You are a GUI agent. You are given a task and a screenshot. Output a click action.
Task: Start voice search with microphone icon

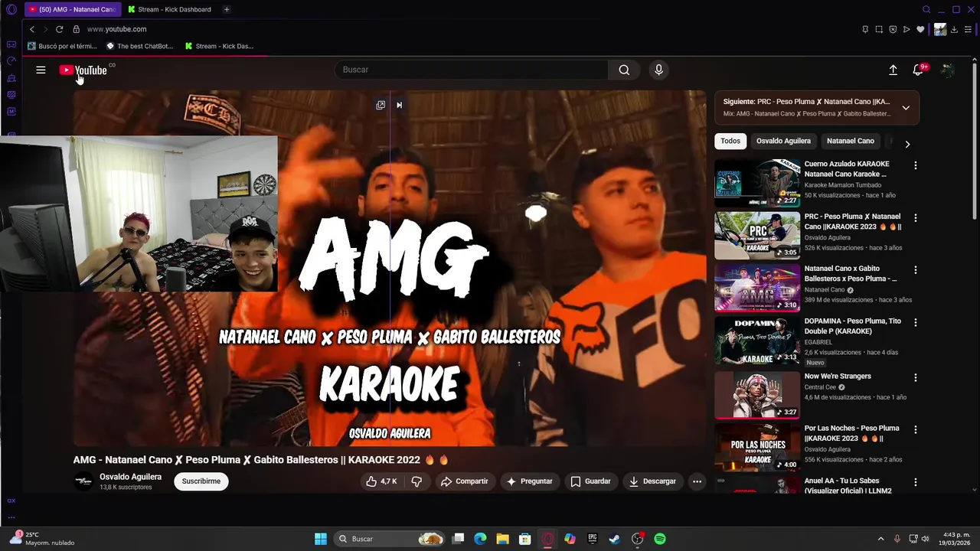click(x=658, y=70)
